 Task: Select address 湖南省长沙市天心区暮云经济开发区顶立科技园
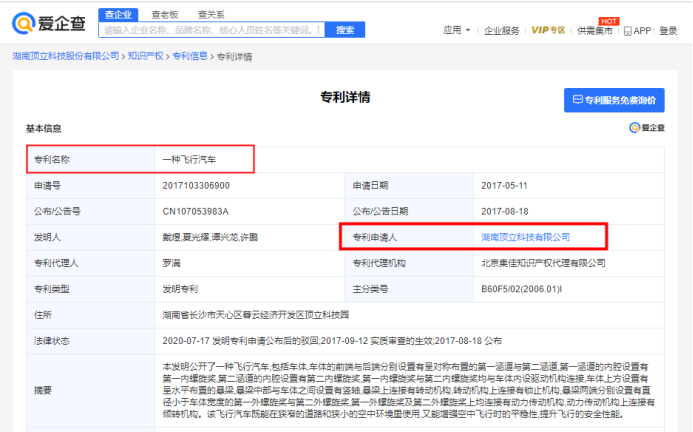coord(255,315)
